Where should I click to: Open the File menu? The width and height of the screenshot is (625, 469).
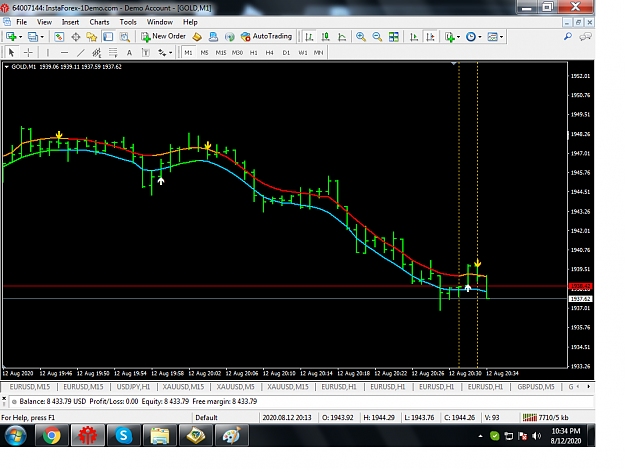[22, 22]
